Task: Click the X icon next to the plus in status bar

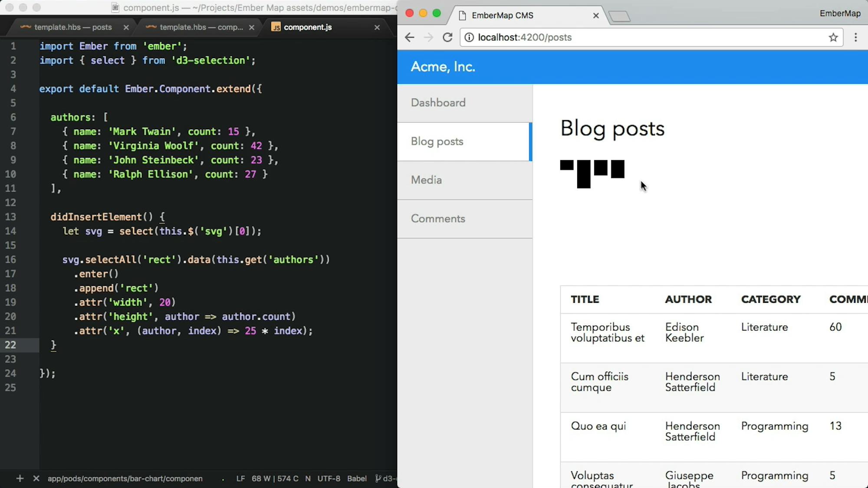Action: pos(36,478)
